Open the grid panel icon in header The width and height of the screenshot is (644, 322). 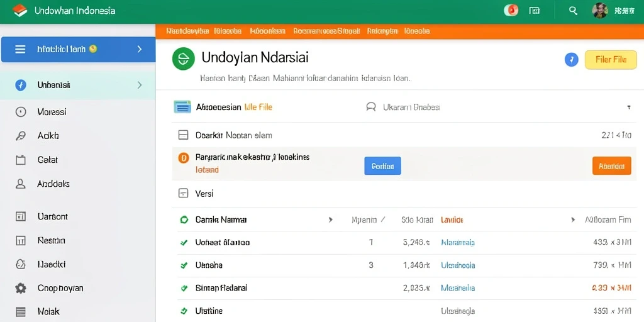(x=535, y=11)
